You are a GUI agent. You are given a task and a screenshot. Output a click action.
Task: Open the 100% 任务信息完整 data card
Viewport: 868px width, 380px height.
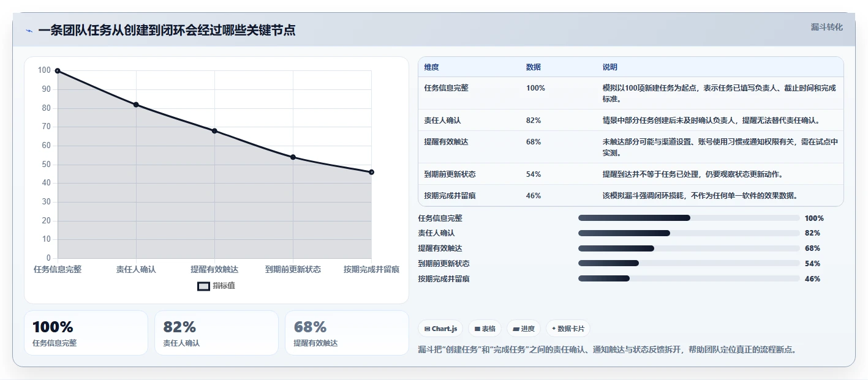pos(86,333)
